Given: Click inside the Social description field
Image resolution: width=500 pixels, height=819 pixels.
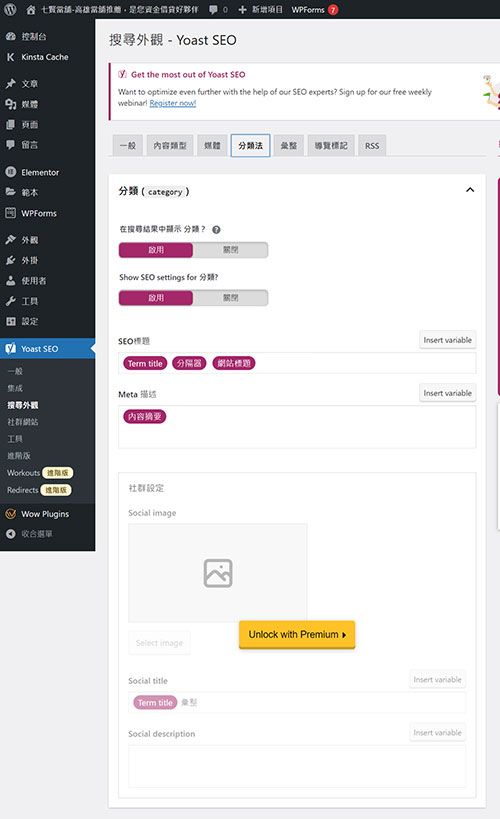Looking at the screenshot, I should 297,766.
